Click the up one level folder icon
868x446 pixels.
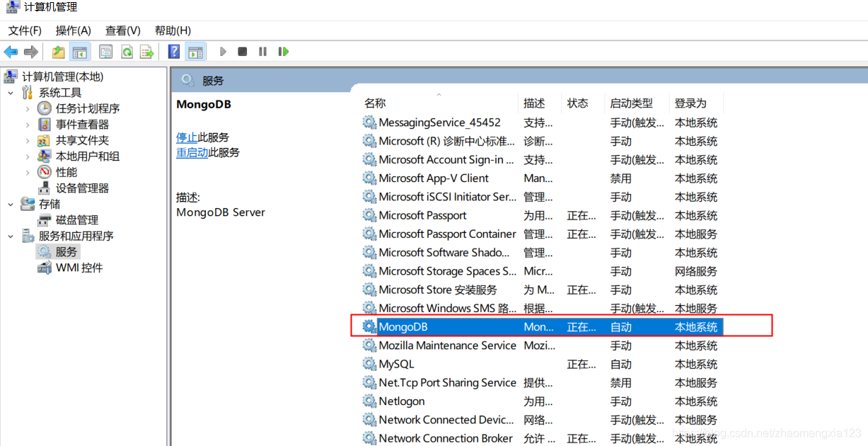(x=59, y=52)
